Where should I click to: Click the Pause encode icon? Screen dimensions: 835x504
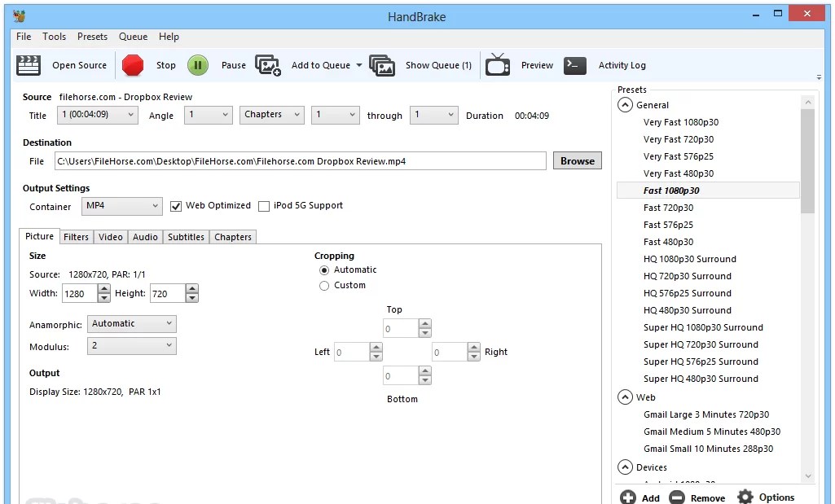197,64
